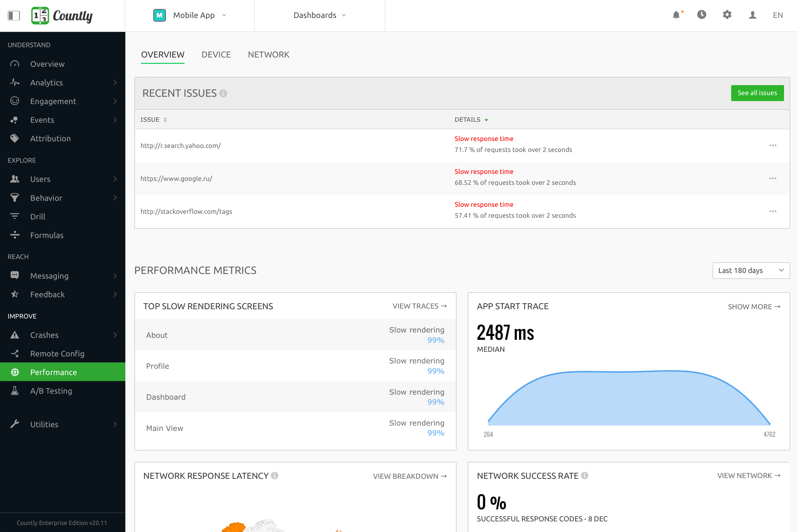The width and height of the screenshot is (798, 532).
Task: Click the clock history icon
Action: tap(701, 15)
